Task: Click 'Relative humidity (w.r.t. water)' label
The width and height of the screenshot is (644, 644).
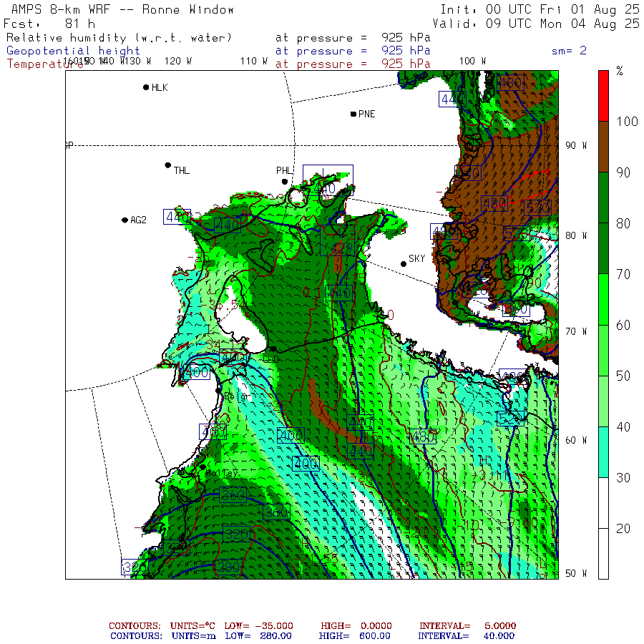Action: click(x=119, y=38)
